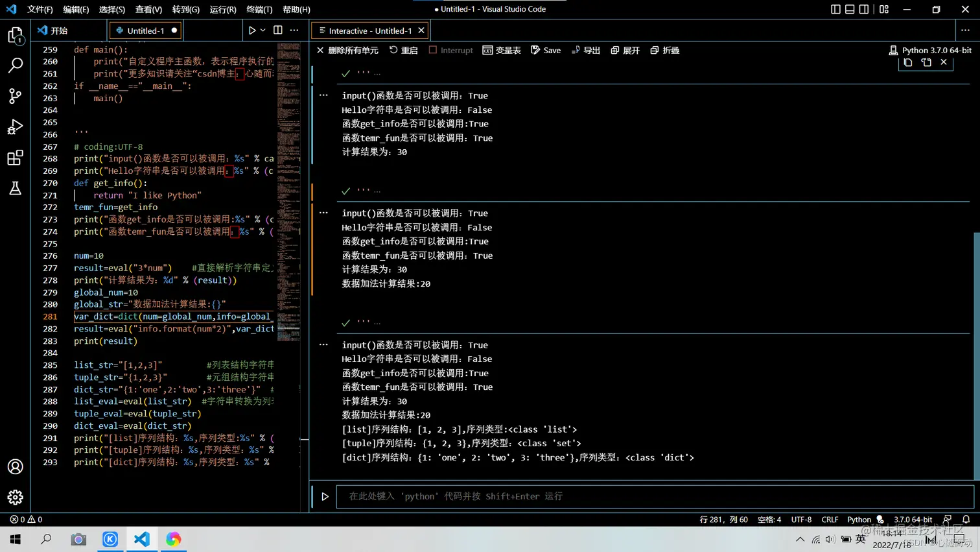Open the Extensions view

click(x=15, y=158)
